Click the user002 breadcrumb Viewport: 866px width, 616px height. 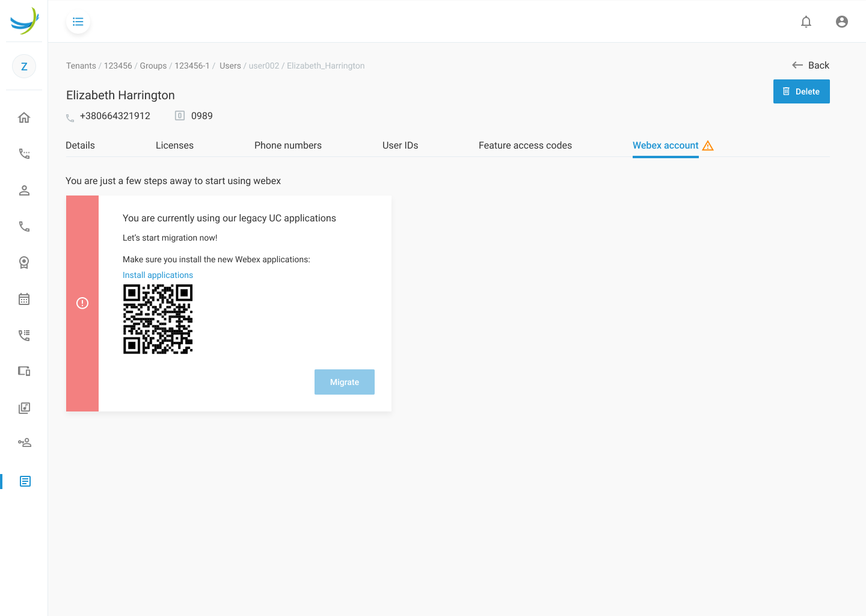click(x=264, y=66)
